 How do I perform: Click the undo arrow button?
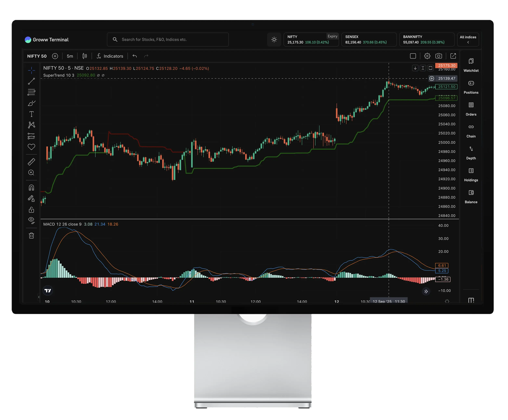[135, 56]
